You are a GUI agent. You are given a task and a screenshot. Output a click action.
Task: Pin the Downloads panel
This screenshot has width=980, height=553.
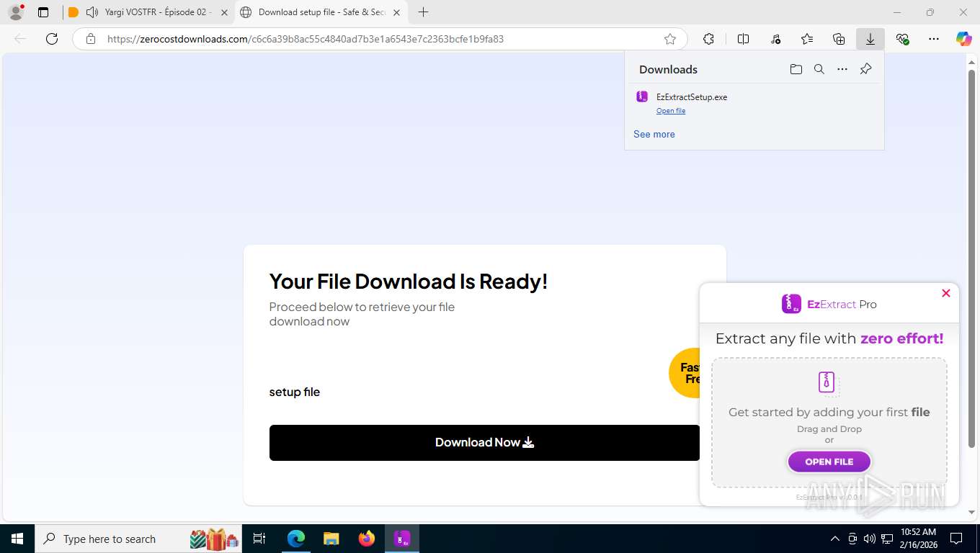866,69
